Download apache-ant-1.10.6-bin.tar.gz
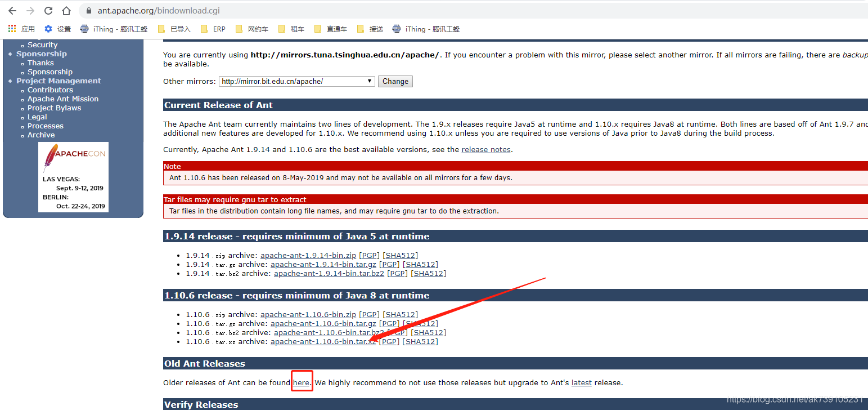This screenshot has height=410, width=868. (x=323, y=324)
